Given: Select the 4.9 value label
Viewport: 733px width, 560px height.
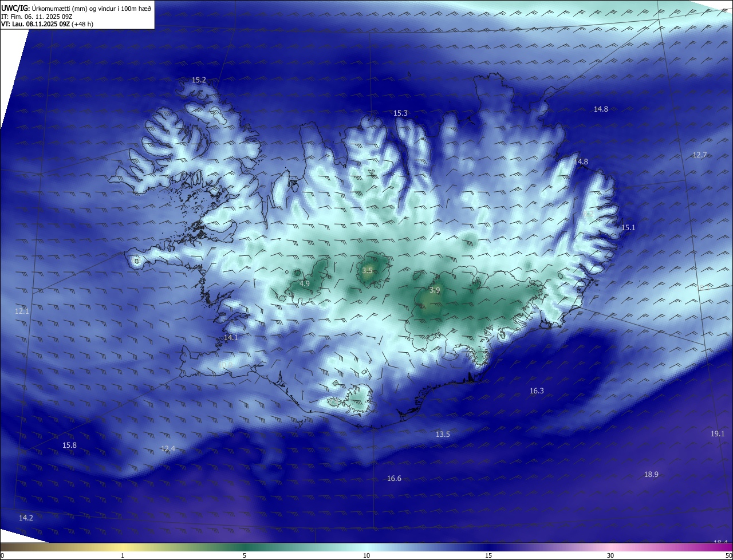Looking at the screenshot, I should 305,284.
